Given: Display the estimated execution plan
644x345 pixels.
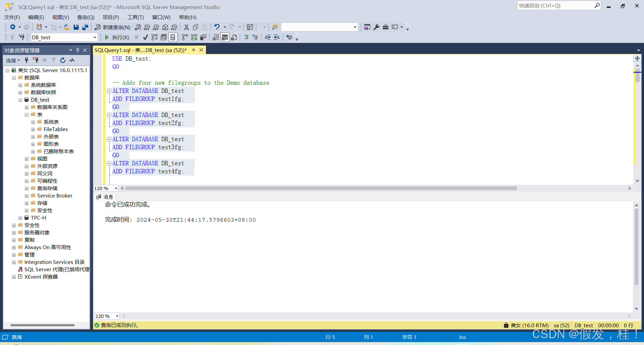Looking at the screenshot, I should coord(155,37).
